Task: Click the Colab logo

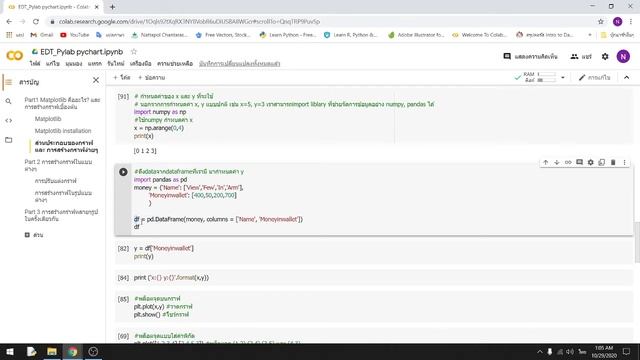Action: 15,56
